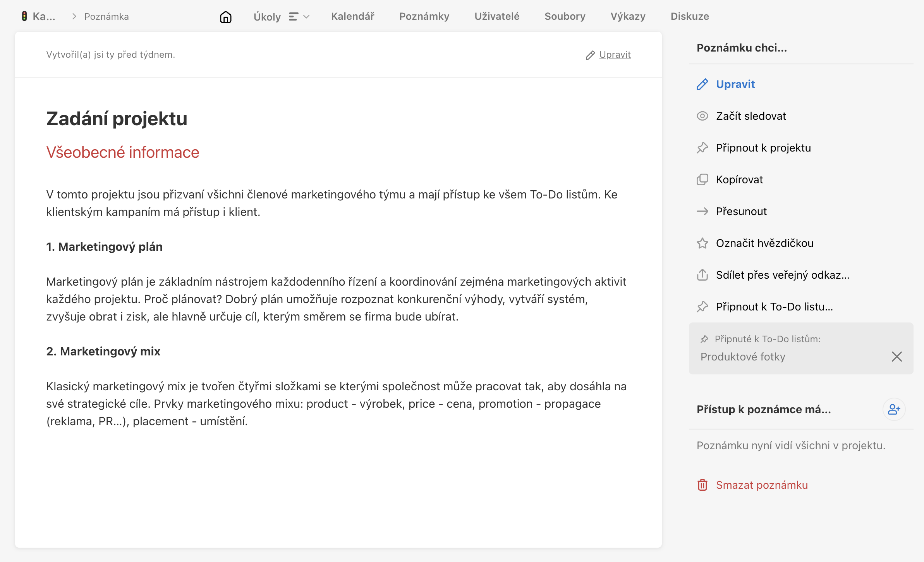Open the Poznámky tab
This screenshot has width=924, height=562.
[424, 16]
